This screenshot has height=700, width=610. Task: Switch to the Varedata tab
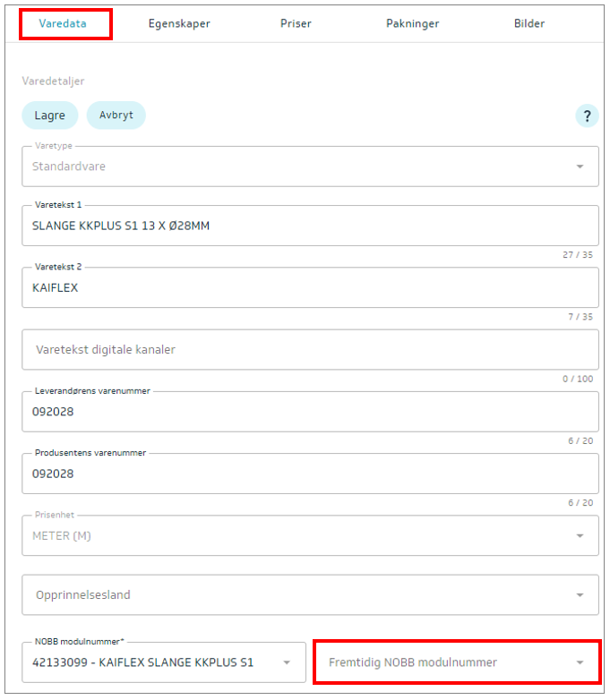(x=63, y=23)
